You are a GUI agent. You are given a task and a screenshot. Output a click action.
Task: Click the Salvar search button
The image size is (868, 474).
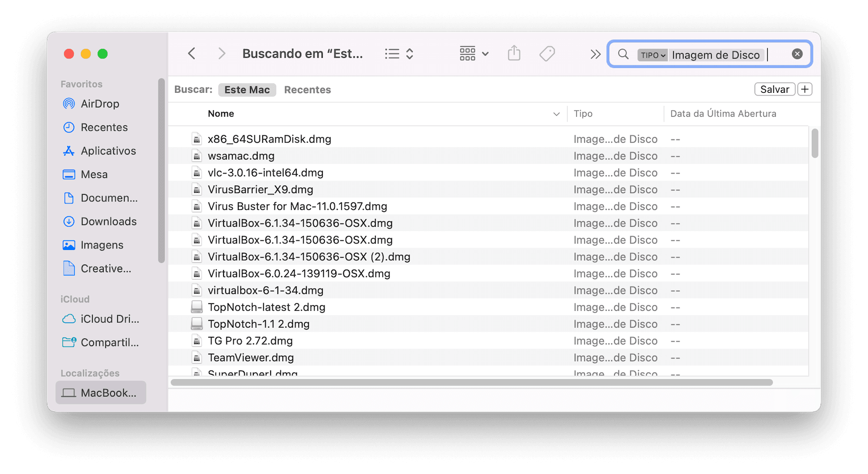click(774, 89)
